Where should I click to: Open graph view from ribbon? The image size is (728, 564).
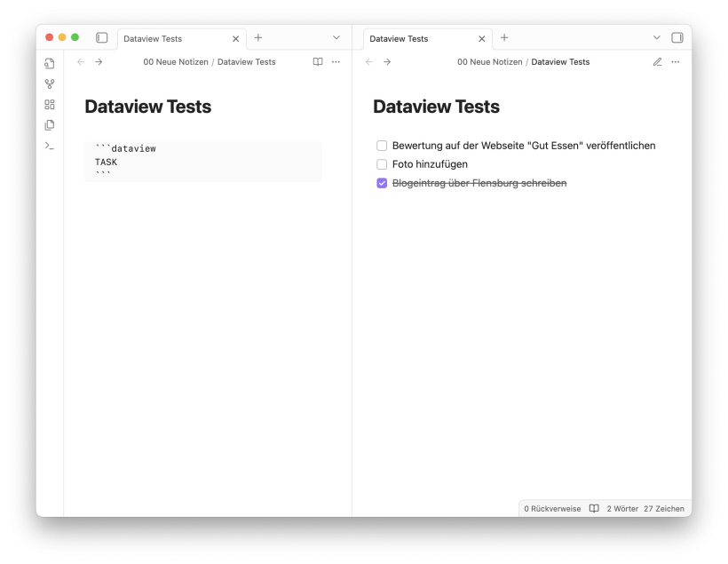[50, 83]
